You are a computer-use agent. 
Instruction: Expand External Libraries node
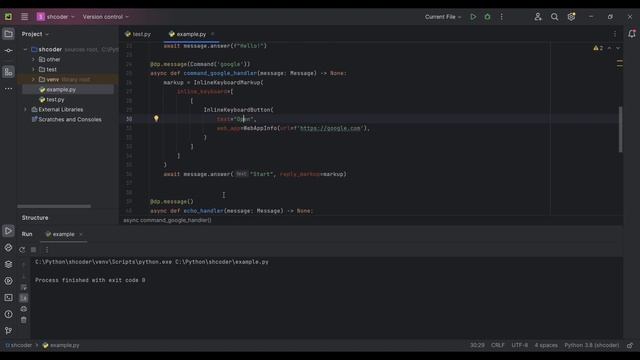(x=25, y=110)
